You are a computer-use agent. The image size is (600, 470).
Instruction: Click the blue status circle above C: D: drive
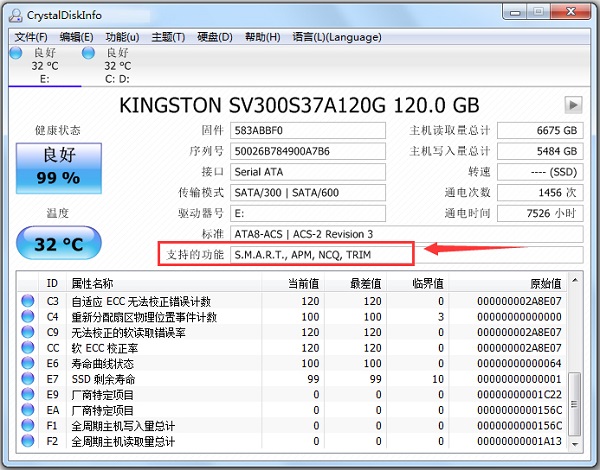coord(88,53)
